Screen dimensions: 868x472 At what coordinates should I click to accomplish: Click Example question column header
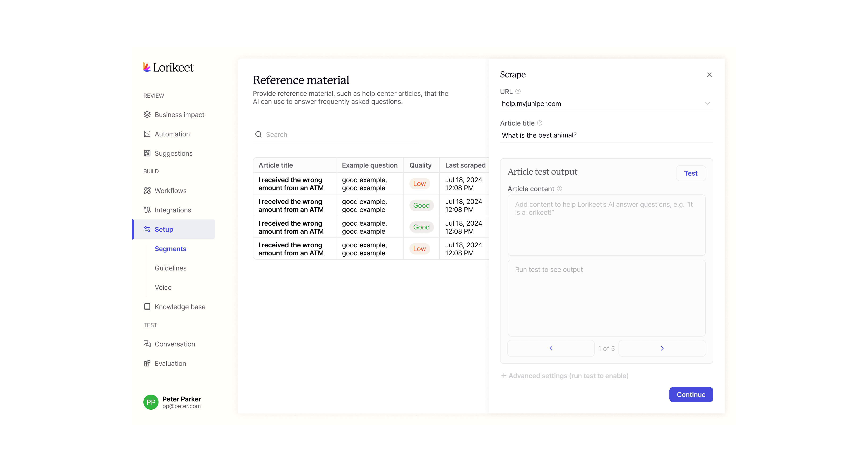tap(370, 165)
